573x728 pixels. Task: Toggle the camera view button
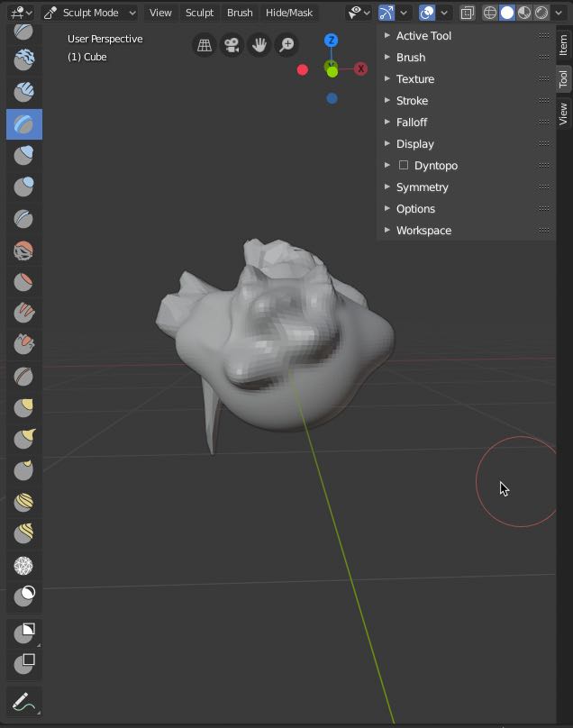232,44
